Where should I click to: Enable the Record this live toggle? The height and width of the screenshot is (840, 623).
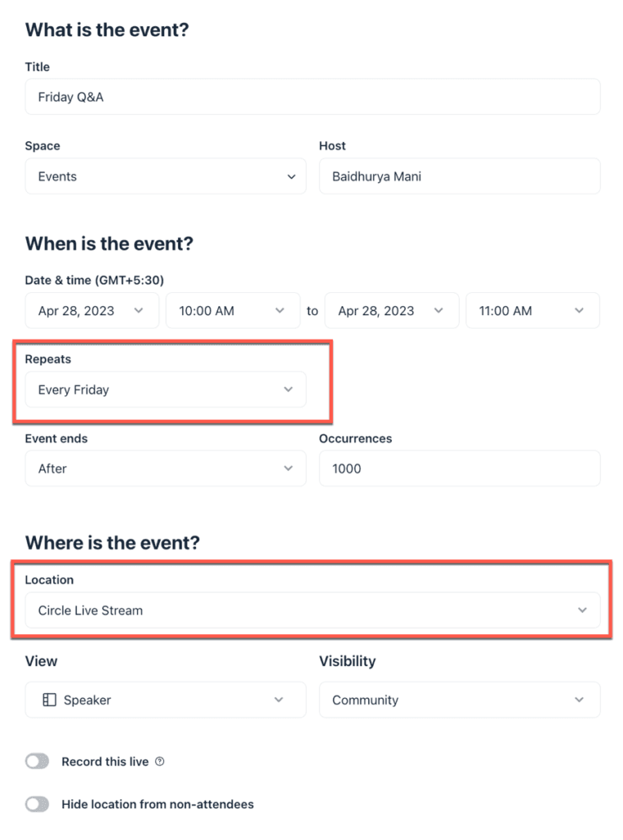(x=38, y=762)
